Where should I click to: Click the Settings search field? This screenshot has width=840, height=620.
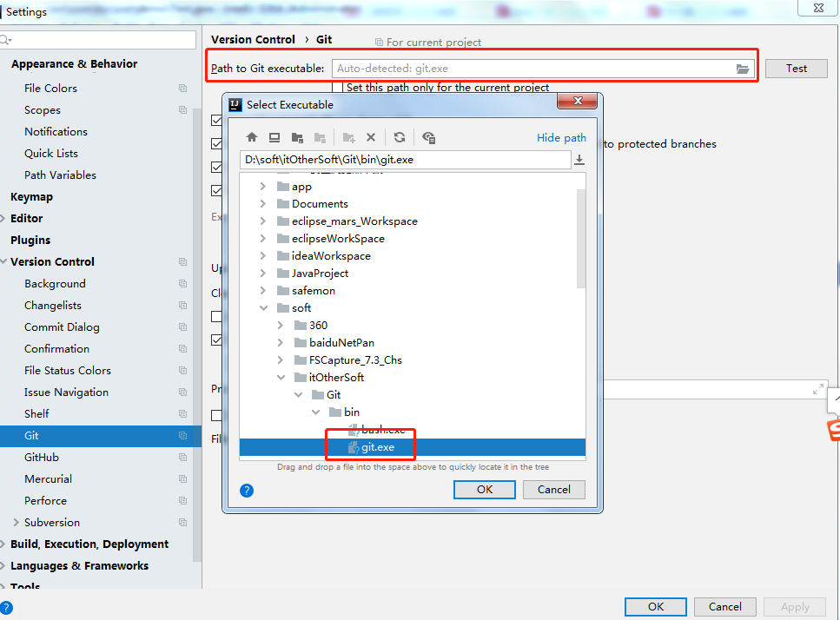pos(98,40)
